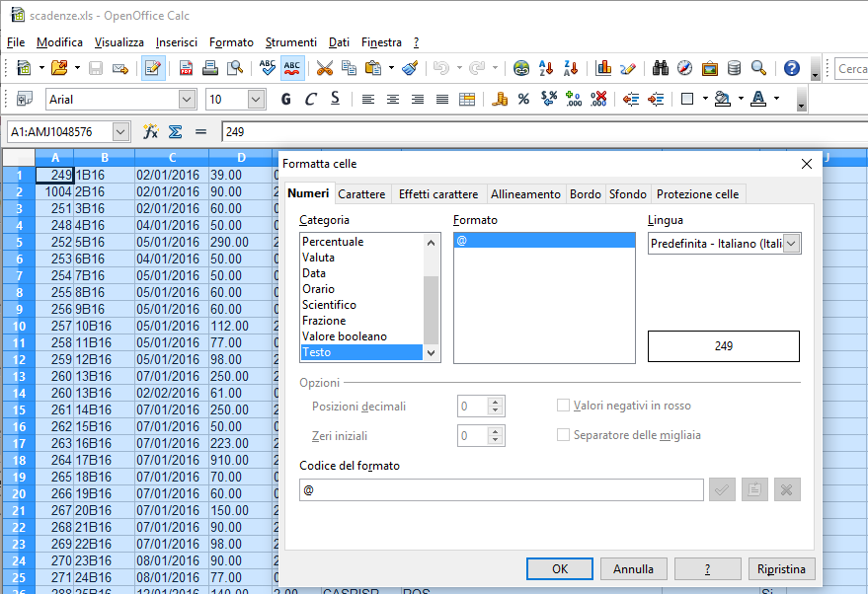Image resolution: width=868 pixels, height=594 pixels.
Task: Open Find and Replace binoculars
Action: pyautogui.click(x=661, y=68)
